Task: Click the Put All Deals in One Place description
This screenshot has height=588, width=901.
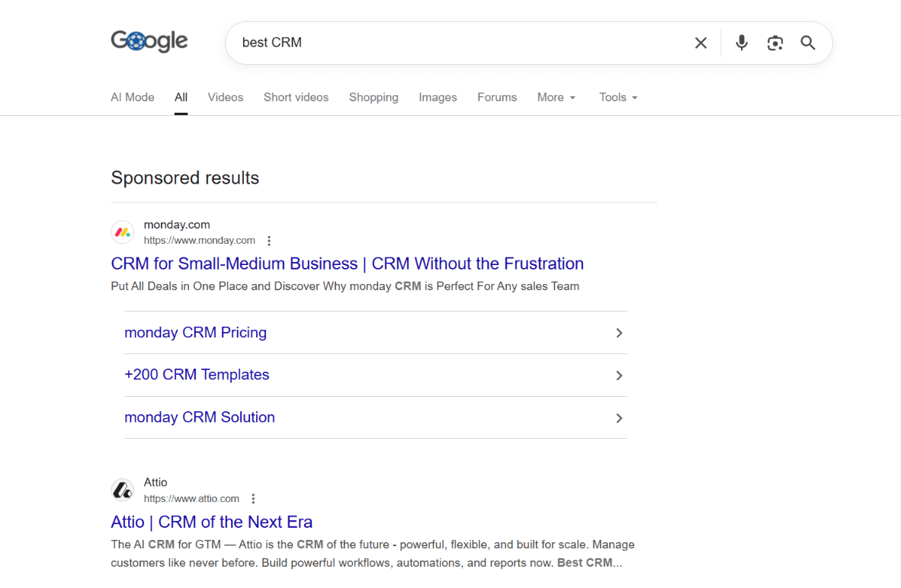Action: (345, 286)
